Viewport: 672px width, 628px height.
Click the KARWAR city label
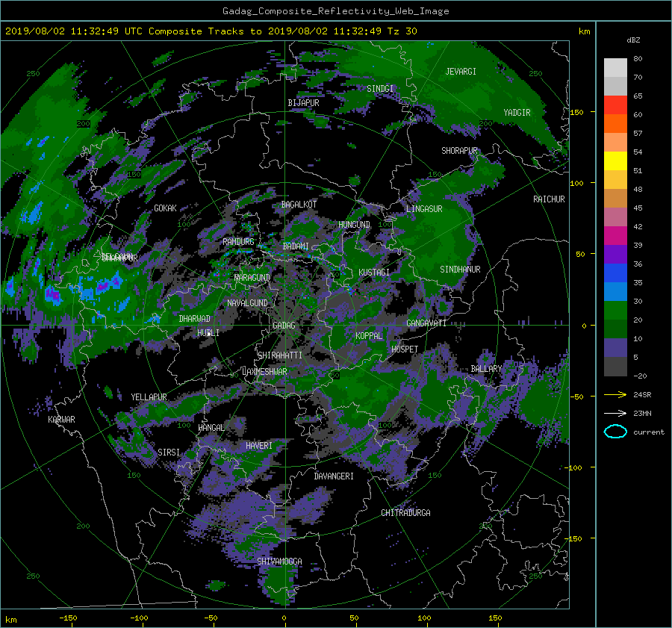click(x=61, y=420)
